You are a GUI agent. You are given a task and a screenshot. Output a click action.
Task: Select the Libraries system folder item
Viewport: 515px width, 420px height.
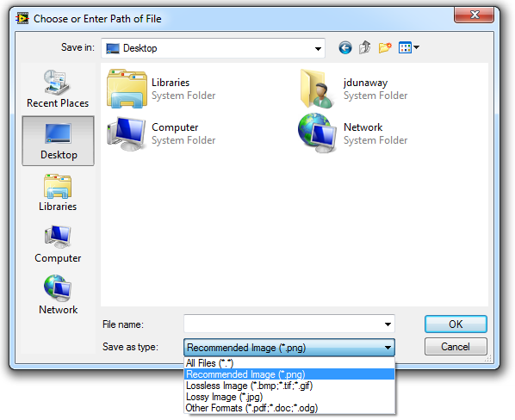[x=161, y=89]
